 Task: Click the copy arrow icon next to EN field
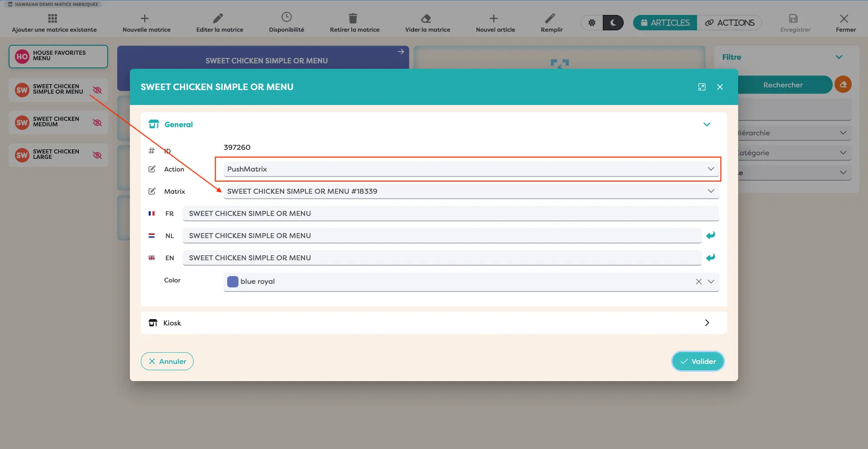pyautogui.click(x=711, y=258)
